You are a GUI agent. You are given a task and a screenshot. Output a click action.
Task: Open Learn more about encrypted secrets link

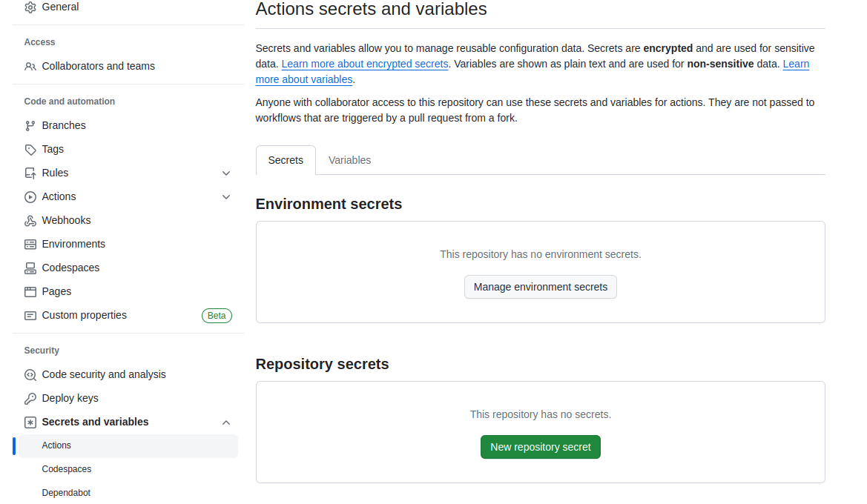(x=365, y=64)
